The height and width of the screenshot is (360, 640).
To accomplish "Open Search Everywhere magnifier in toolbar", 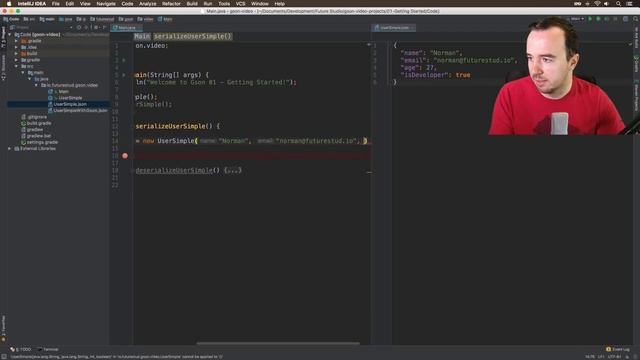I will (x=636, y=19).
